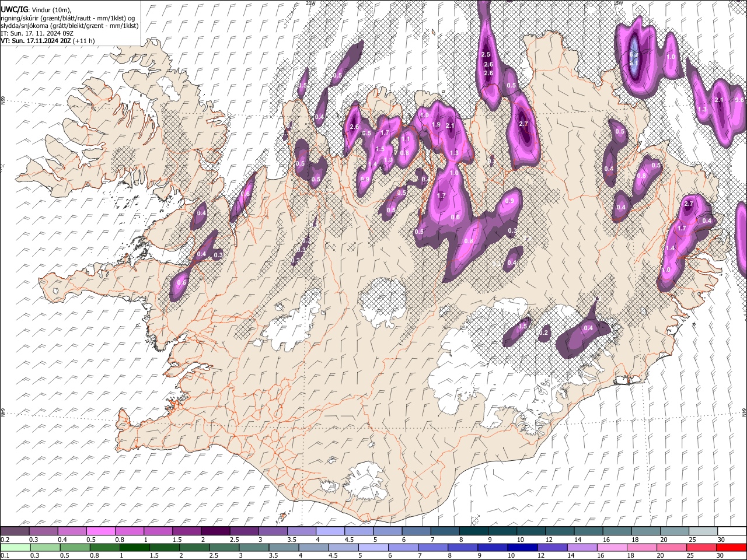Screen dimensions: 747x560
Task: Select top legend darkest purple swatch labeled 2
Action: (215, 531)
